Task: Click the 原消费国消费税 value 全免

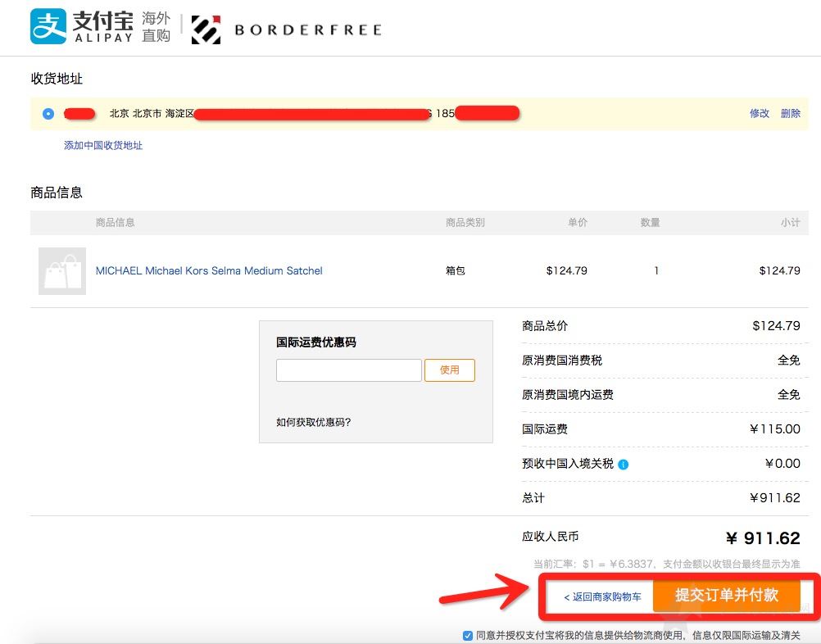Action: [788, 361]
